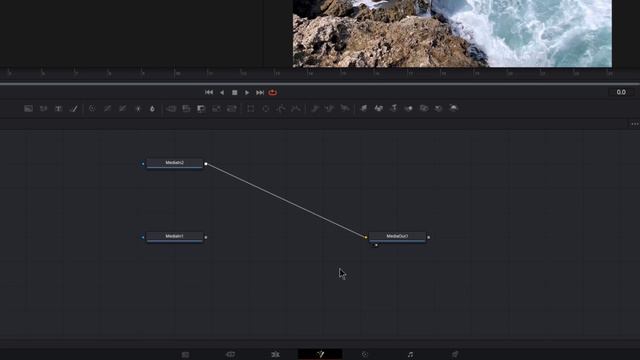The height and width of the screenshot is (360, 640).
Task: Add a Matte Control node
Action: (201, 109)
